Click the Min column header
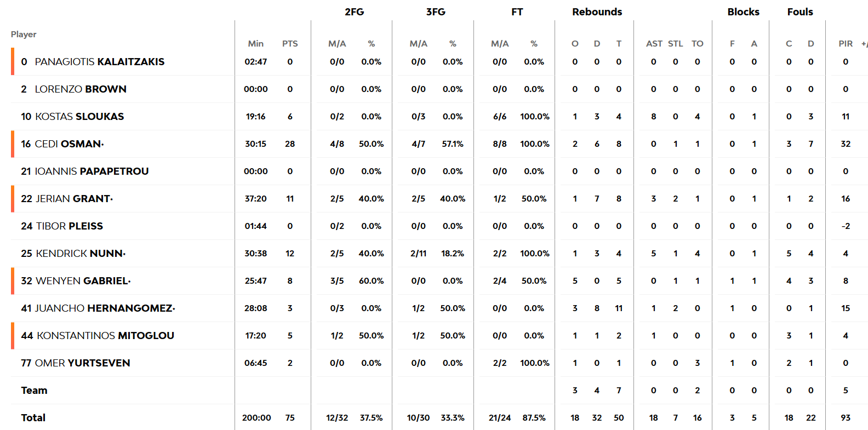Viewport: 868px width, 430px height. (256, 44)
